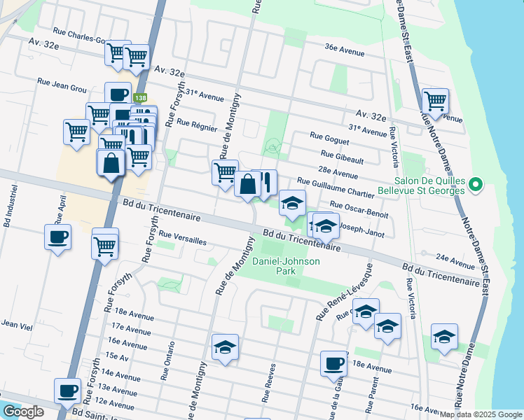Open the shopping bag marker beside the restaurant
The width and height of the screenshot is (524, 420).
click(247, 185)
